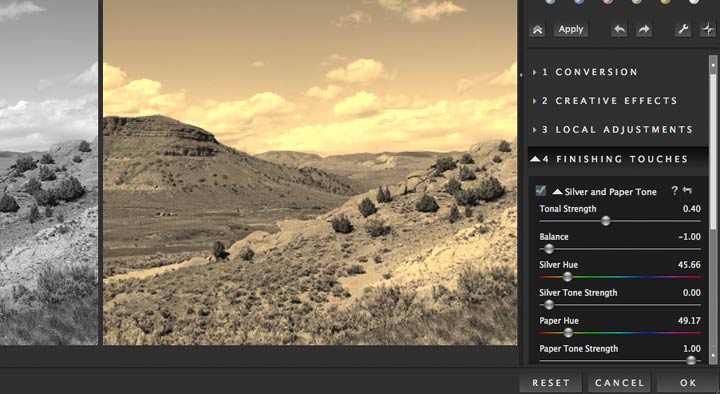This screenshot has width=720, height=394.
Task: Click the Silver Hue value 45.66
Action: (x=689, y=265)
